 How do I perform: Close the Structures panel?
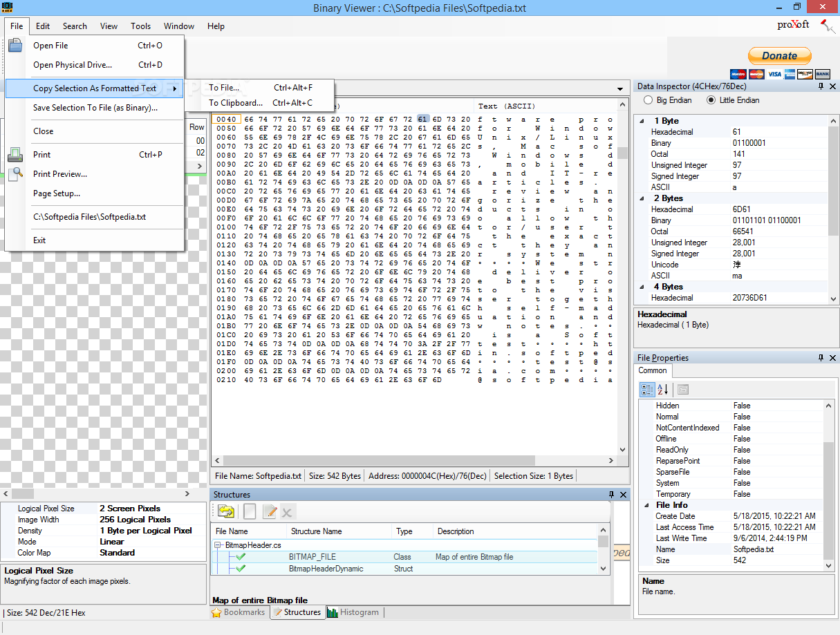coord(622,495)
